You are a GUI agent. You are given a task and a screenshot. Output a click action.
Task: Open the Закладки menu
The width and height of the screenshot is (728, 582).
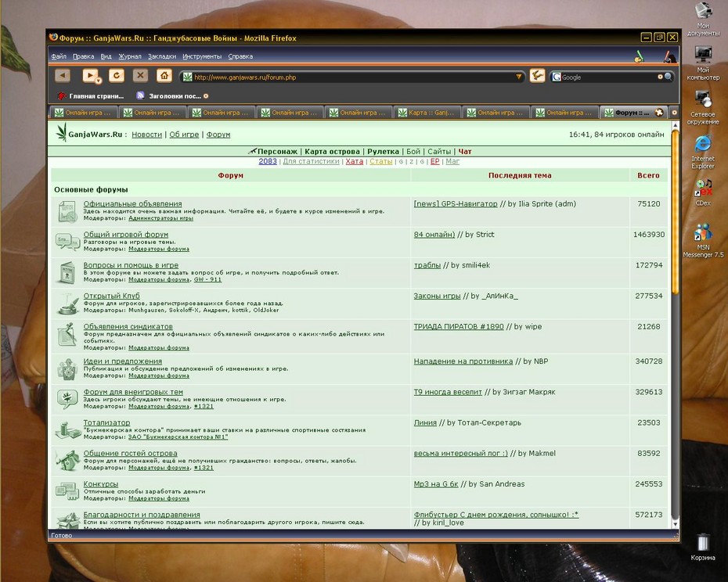click(x=162, y=56)
